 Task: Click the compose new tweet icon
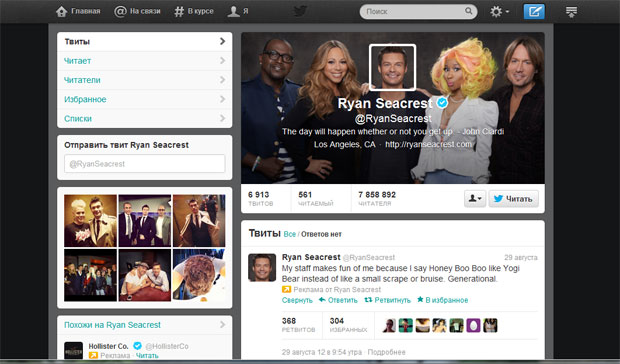[534, 11]
